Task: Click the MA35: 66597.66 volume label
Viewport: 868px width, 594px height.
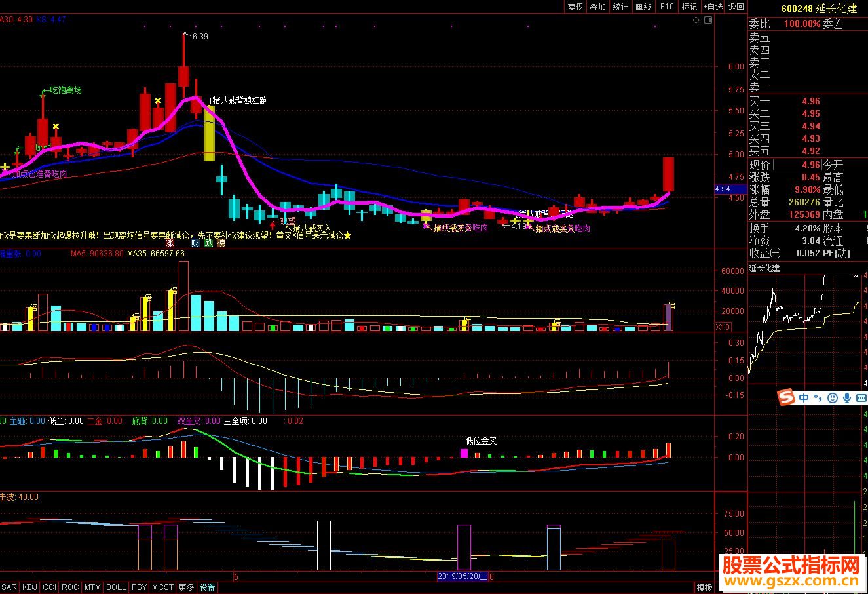Action: [156, 254]
